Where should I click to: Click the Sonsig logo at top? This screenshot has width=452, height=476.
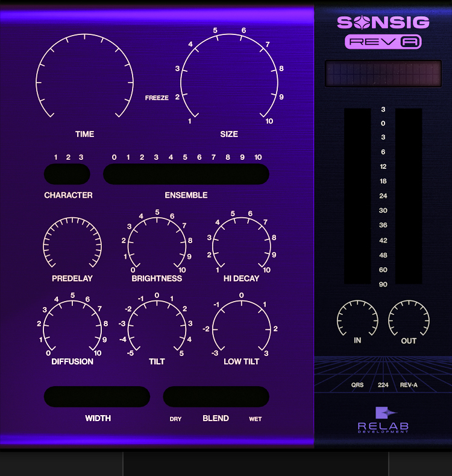383,22
